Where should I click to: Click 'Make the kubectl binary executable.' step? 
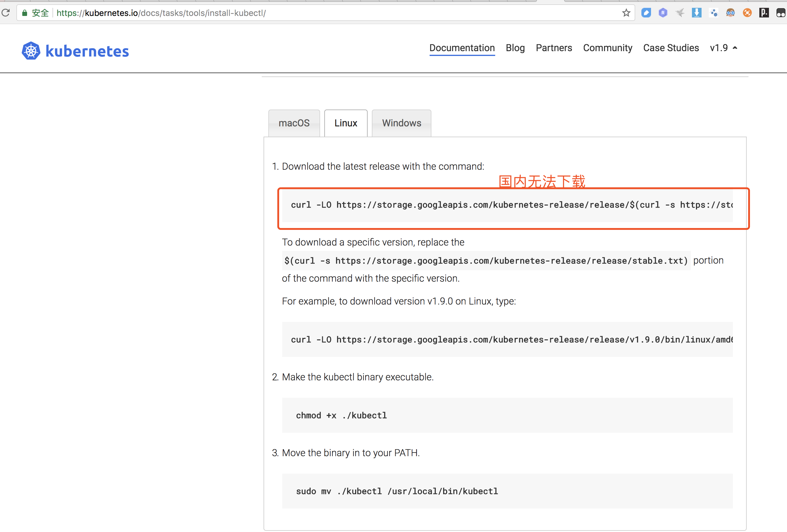(x=358, y=377)
